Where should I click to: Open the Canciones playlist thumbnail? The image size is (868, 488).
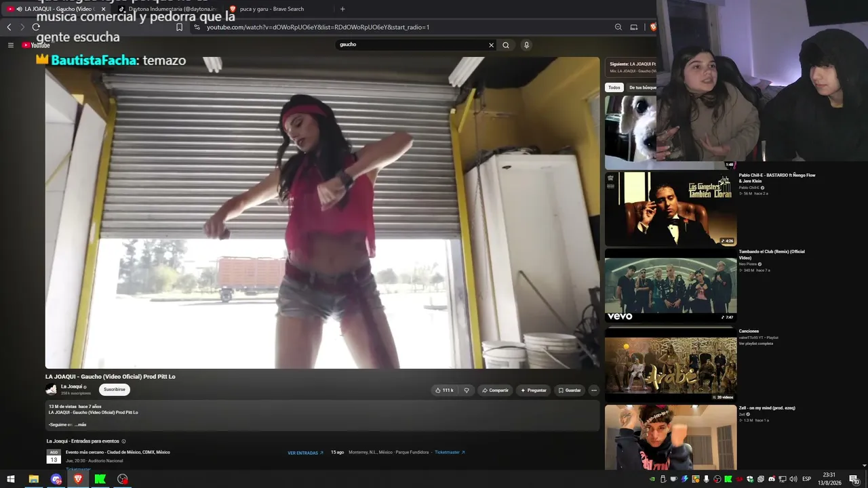point(671,364)
